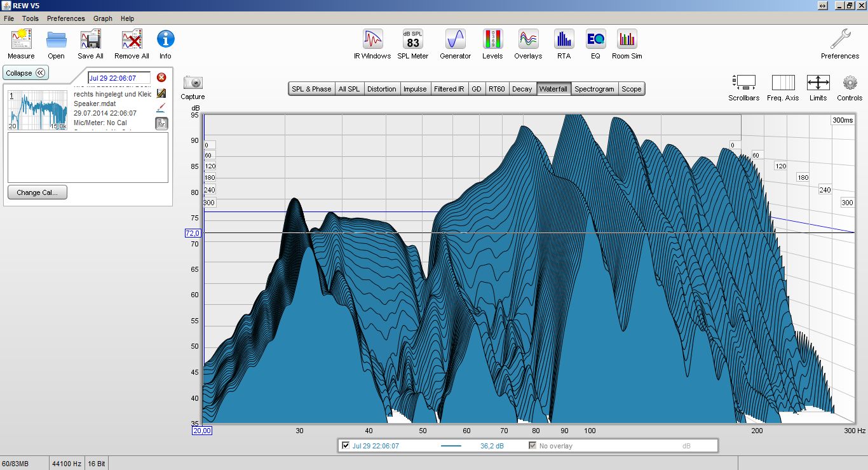Select the Waterfall tab
Image resolution: width=868 pixels, height=470 pixels.
click(x=553, y=89)
